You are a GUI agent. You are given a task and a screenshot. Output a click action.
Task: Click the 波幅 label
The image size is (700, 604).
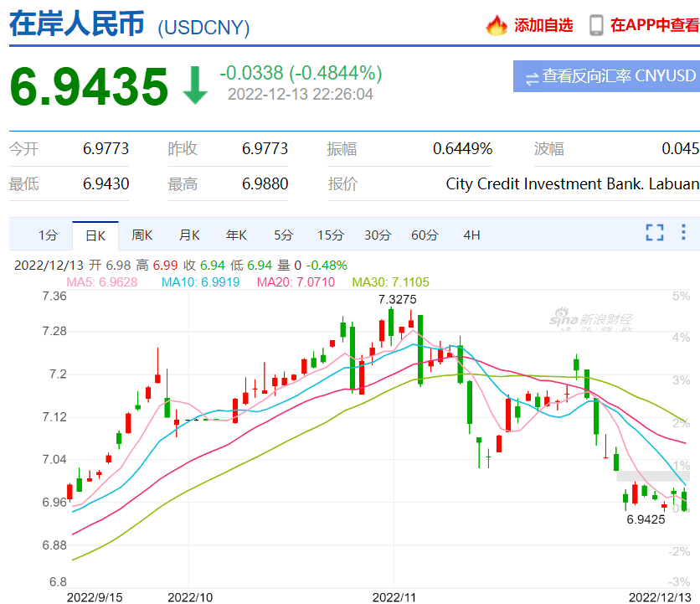(549, 149)
